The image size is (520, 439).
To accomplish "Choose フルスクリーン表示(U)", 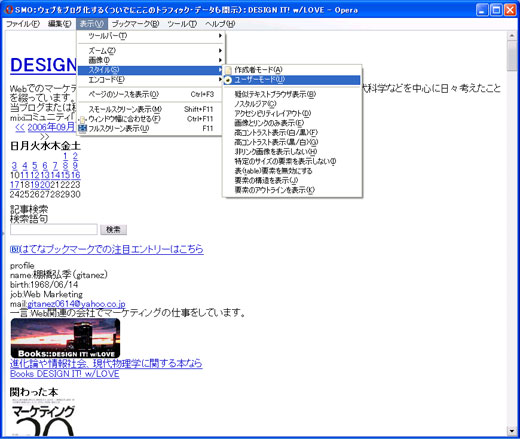I will point(151,129).
